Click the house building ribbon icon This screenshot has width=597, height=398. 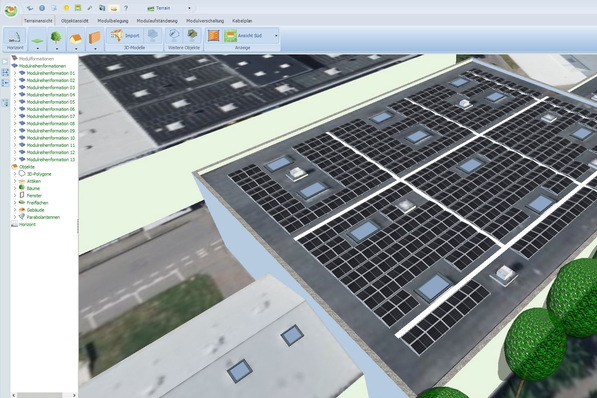click(75, 37)
